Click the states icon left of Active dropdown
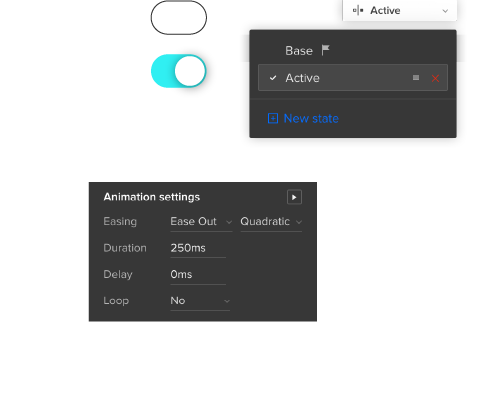Image resolution: width=500 pixels, height=400 pixels. point(358,10)
